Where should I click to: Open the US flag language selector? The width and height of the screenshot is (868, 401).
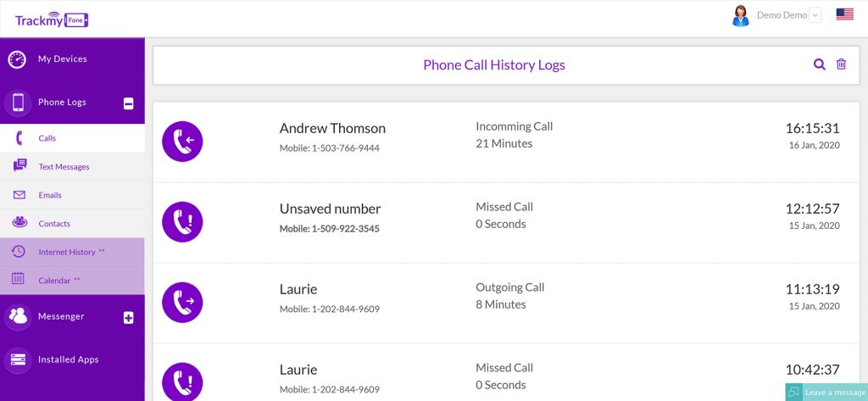tap(845, 15)
